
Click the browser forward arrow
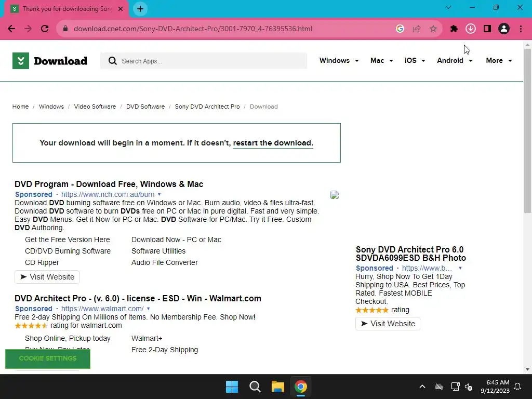click(x=28, y=29)
